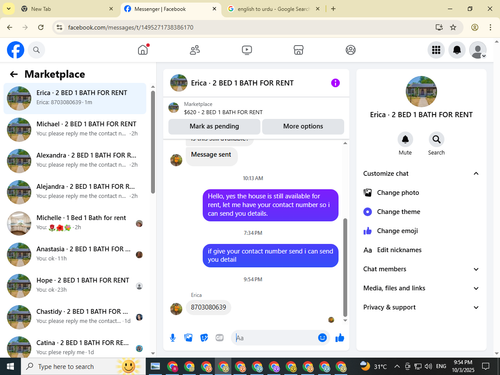
Task: Choose a sticker icon in composer
Action: pos(204,338)
